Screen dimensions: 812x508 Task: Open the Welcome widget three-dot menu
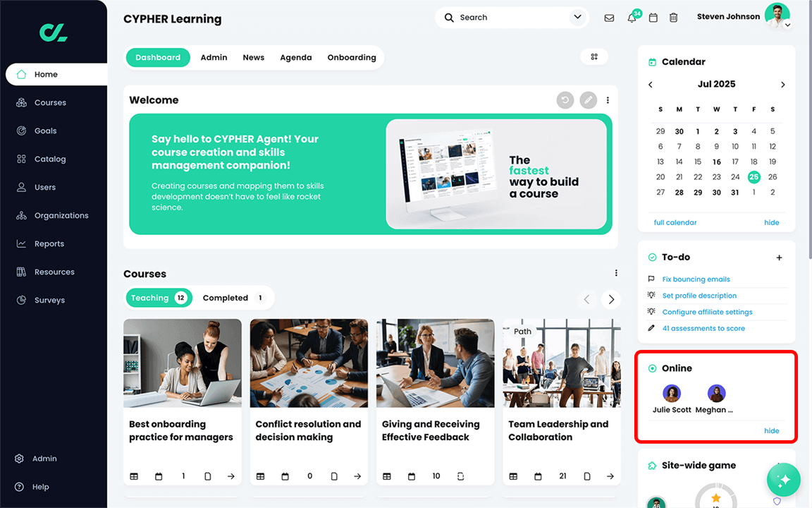click(x=608, y=100)
